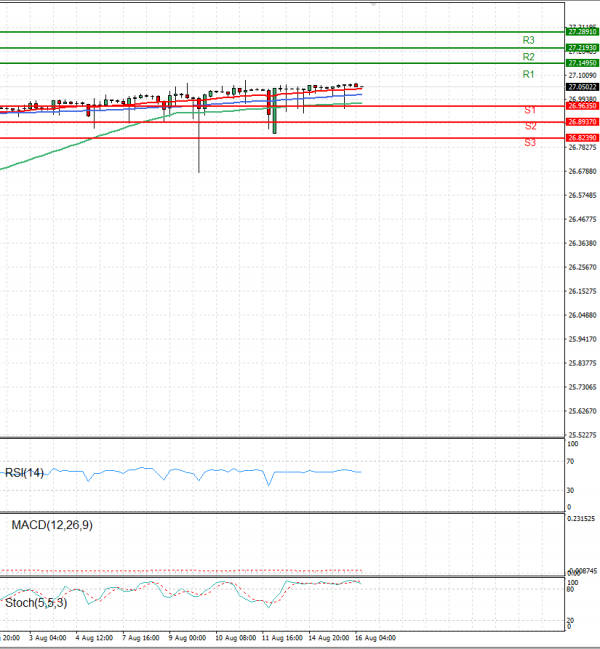
Task: Select the green 27.14950 price tag
Action: pyautogui.click(x=582, y=63)
